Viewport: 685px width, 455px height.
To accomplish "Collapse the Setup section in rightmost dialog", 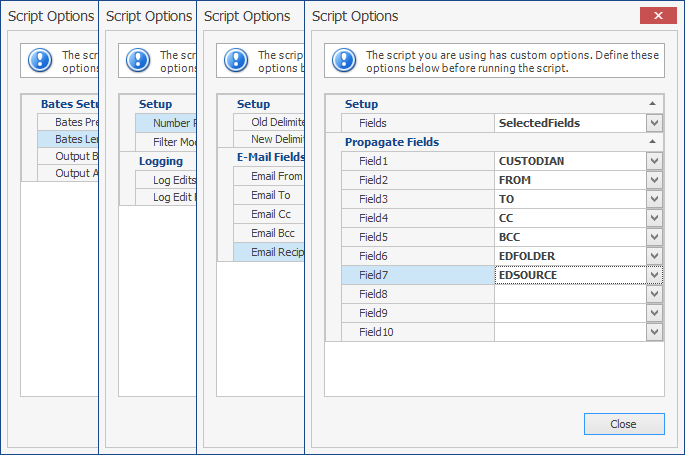I will point(653,104).
